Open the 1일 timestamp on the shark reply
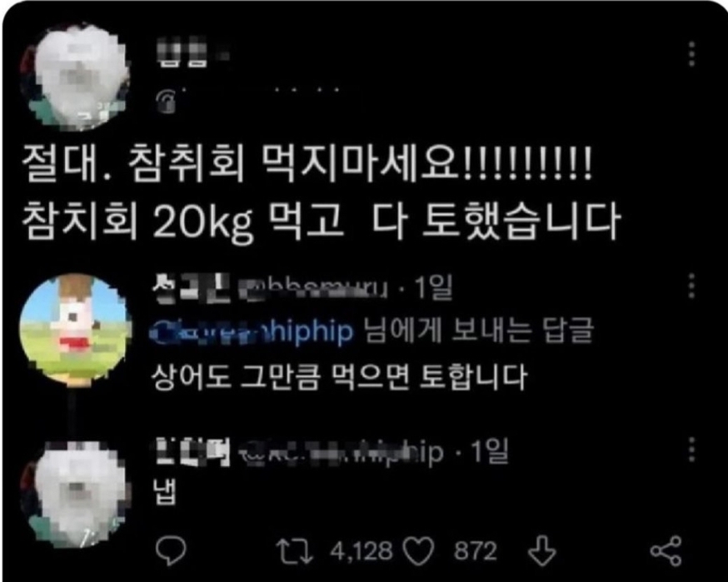 pos(433,288)
